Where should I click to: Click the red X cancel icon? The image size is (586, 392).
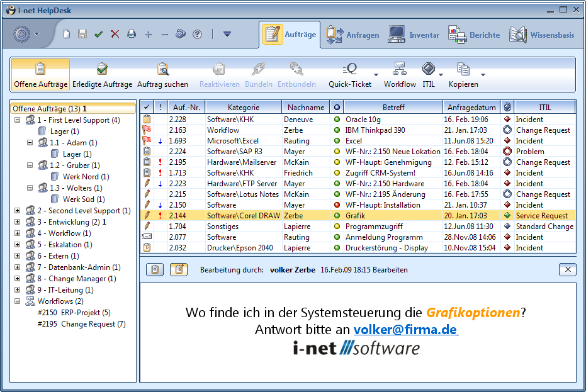point(115,35)
